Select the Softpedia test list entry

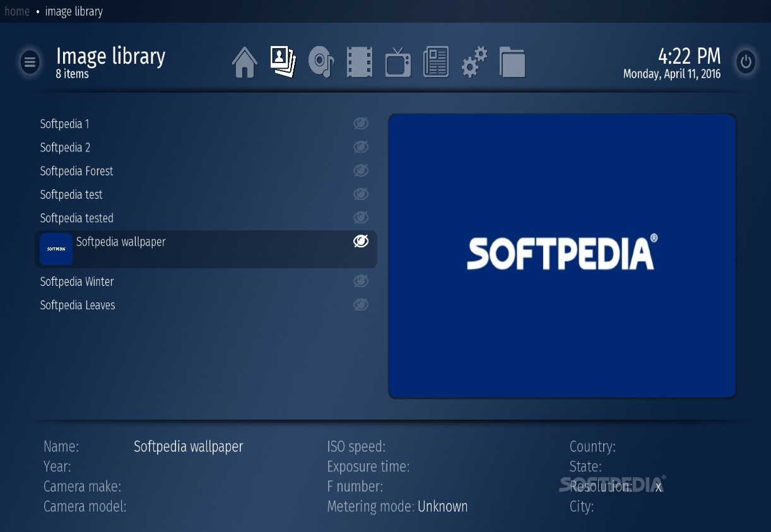[206, 194]
